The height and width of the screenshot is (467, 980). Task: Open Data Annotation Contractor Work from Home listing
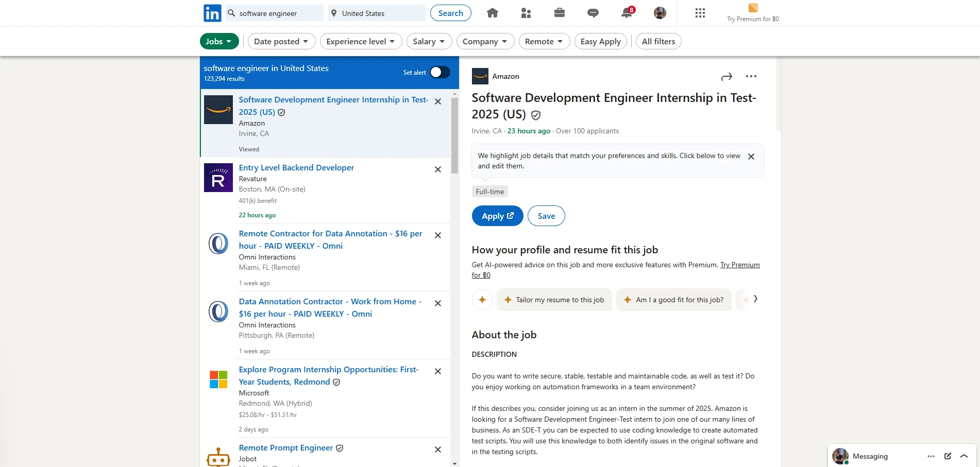330,308
